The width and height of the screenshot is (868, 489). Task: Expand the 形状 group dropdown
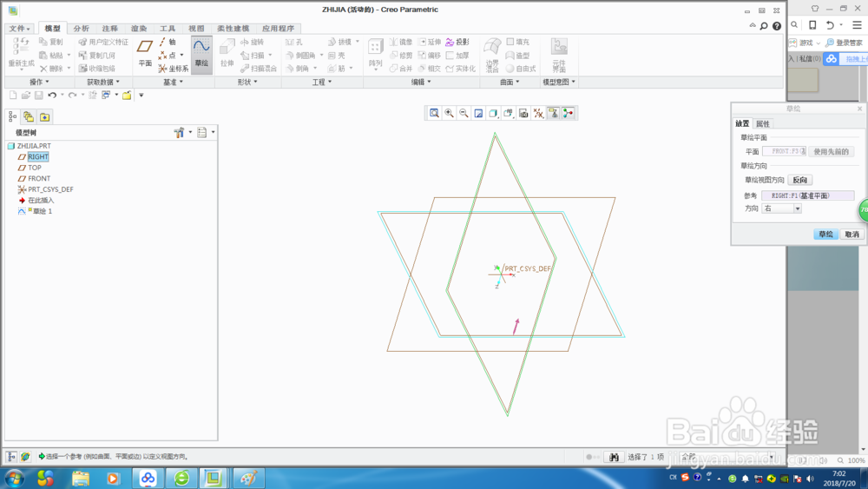click(247, 82)
